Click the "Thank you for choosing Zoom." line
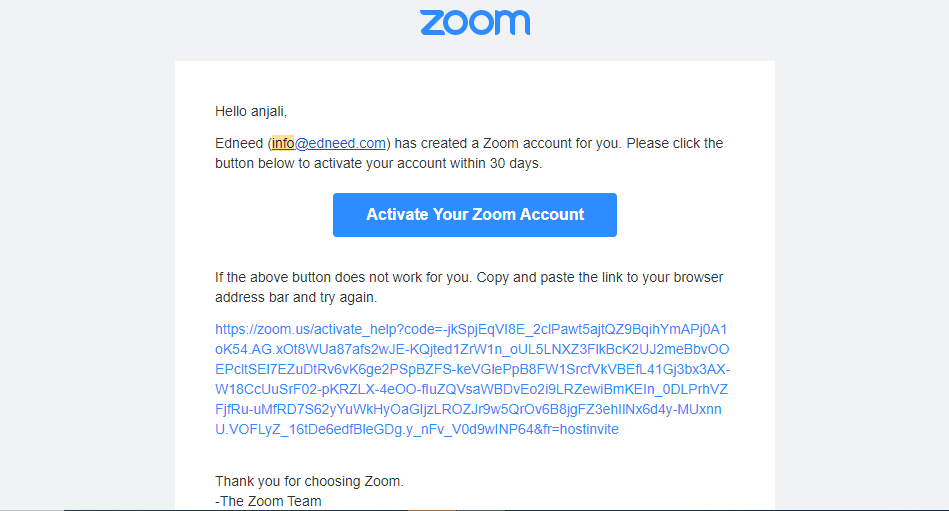 pyautogui.click(x=309, y=481)
